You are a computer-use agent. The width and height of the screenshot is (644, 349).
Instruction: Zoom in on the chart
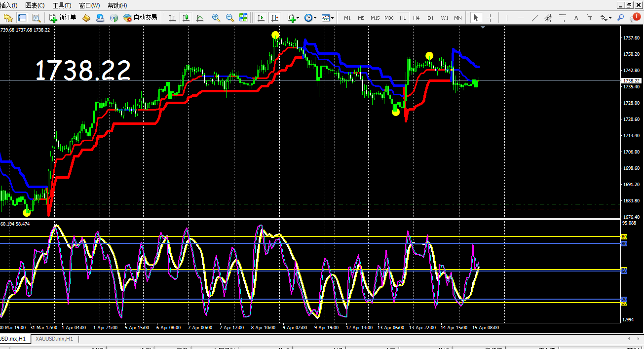click(x=216, y=18)
